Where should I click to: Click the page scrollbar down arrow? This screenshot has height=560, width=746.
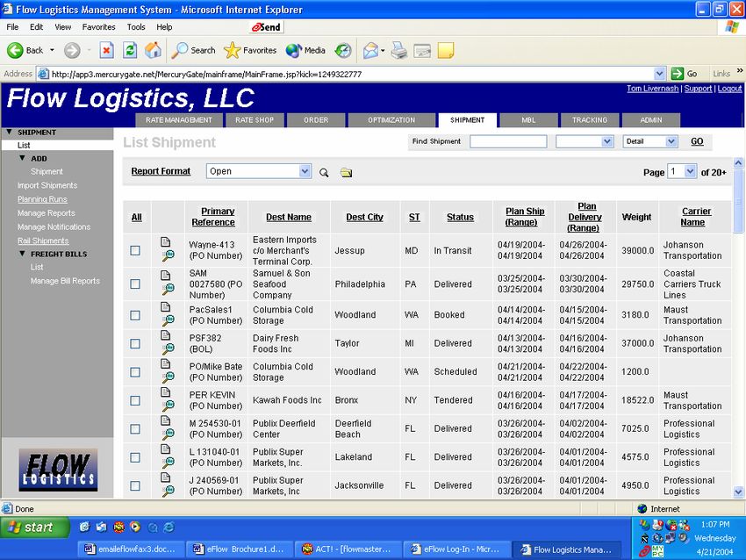point(738,492)
